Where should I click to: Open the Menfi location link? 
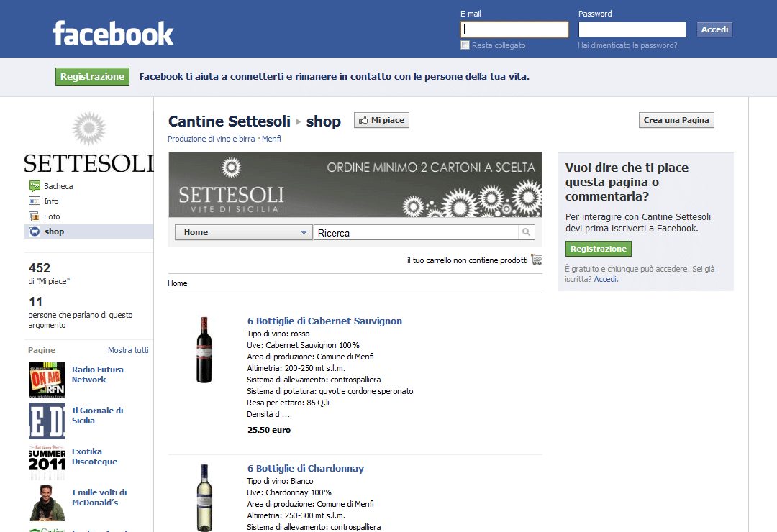[x=271, y=139]
